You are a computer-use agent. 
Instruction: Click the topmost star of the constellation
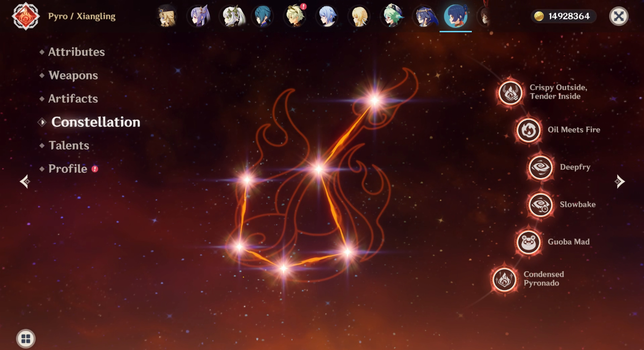point(374,101)
